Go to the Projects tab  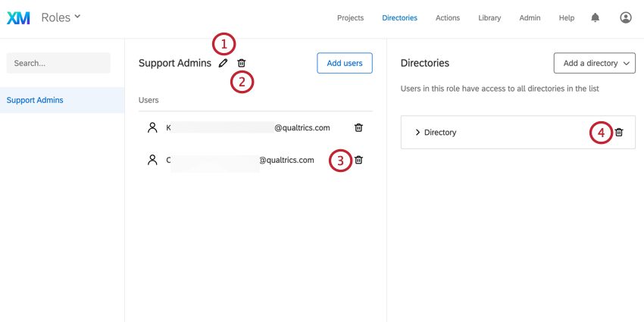click(350, 18)
